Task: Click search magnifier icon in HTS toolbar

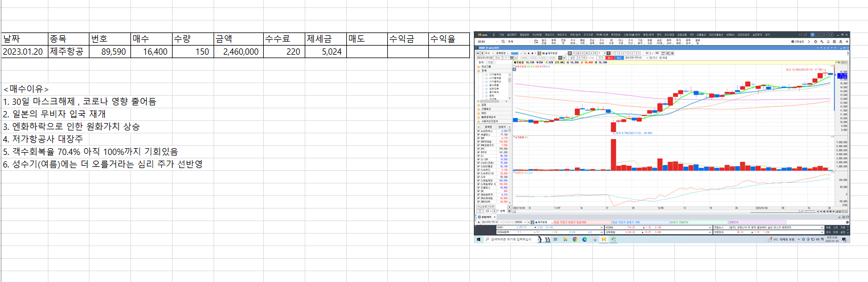Action: coord(503,42)
